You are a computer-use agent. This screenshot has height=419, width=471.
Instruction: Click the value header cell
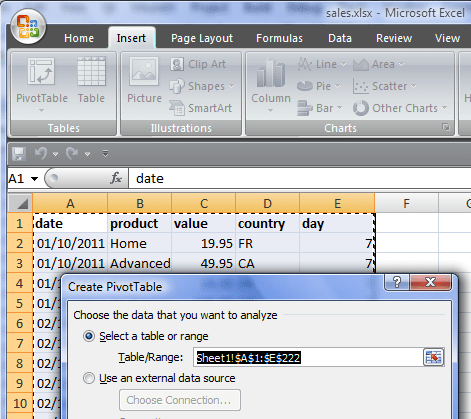point(204,223)
